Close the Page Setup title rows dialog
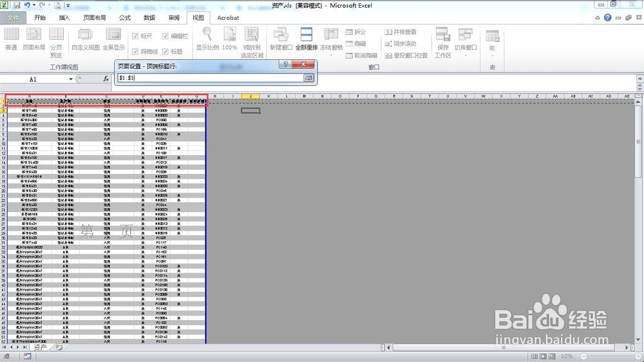The width and height of the screenshot is (644, 362). pos(303,64)
